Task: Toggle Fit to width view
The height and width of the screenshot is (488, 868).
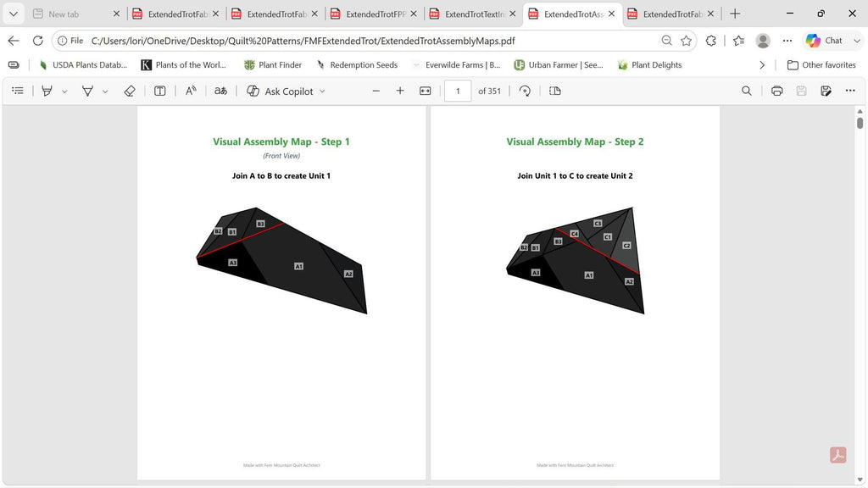Action: click(426, 91)
